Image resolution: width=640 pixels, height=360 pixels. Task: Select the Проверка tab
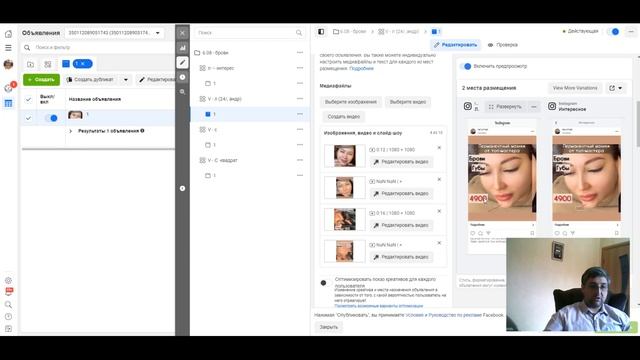(x=503, y=45)
